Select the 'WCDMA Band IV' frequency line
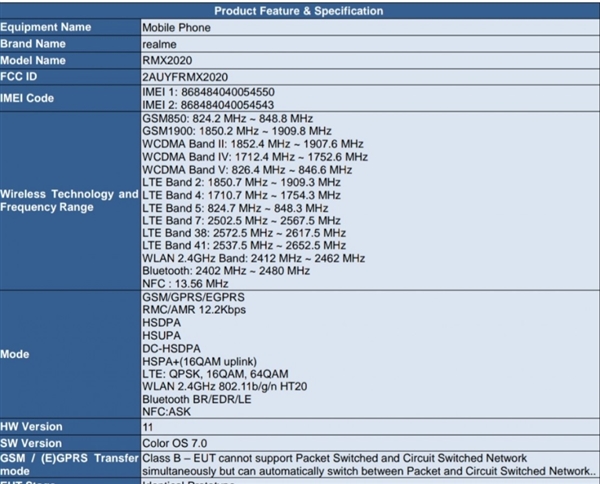This screenshot has height=484, width=600. [255, 157]
